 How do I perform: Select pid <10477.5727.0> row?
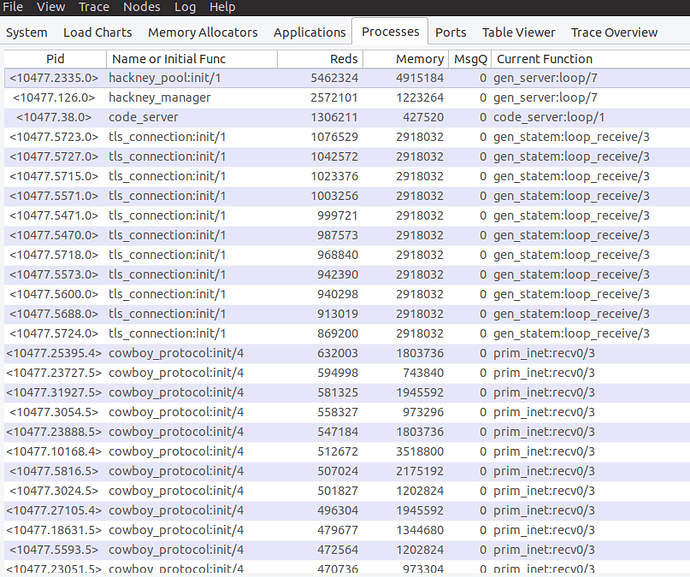[347, 157]
